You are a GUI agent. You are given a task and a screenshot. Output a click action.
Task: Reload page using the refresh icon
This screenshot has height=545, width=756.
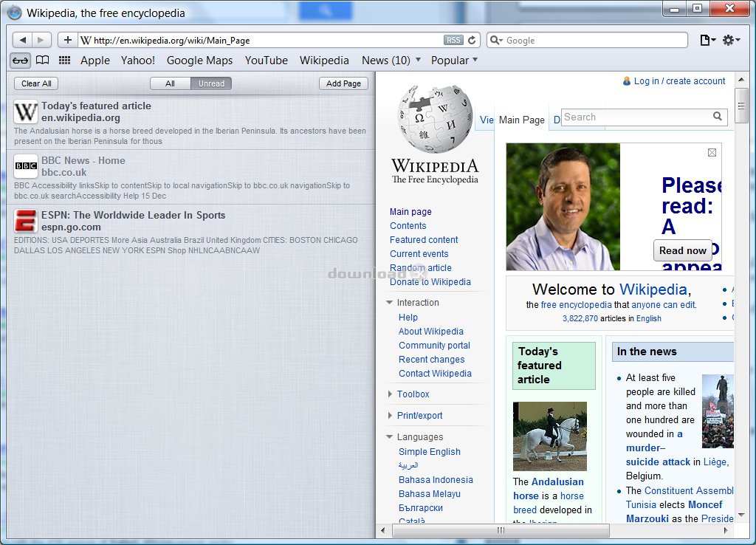point(472,40)
